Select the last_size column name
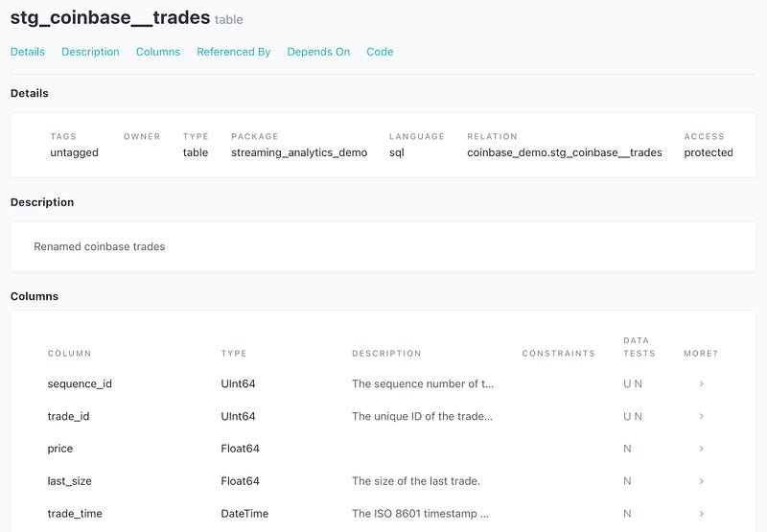This screenshot has height=532, width=767. tap(69, 481)
